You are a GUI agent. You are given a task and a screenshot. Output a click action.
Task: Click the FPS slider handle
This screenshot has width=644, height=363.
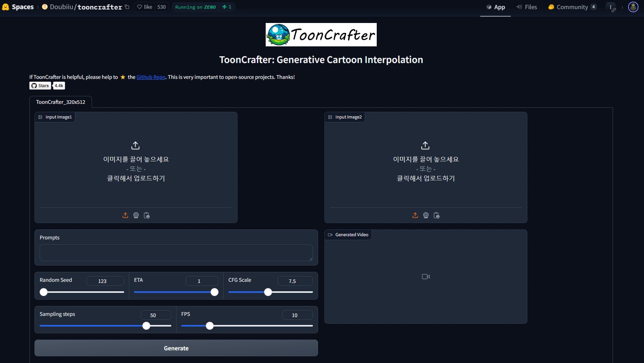(210, 326)
